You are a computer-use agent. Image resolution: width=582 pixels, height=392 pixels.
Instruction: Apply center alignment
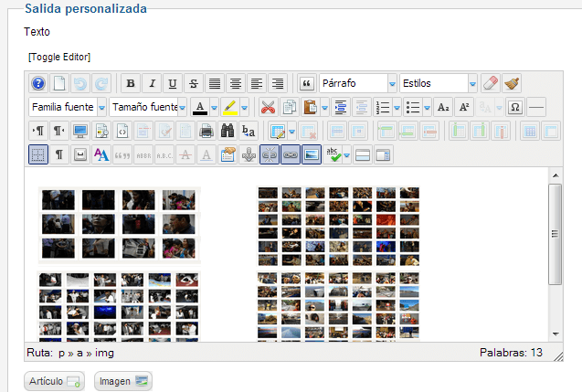point(236,83)
